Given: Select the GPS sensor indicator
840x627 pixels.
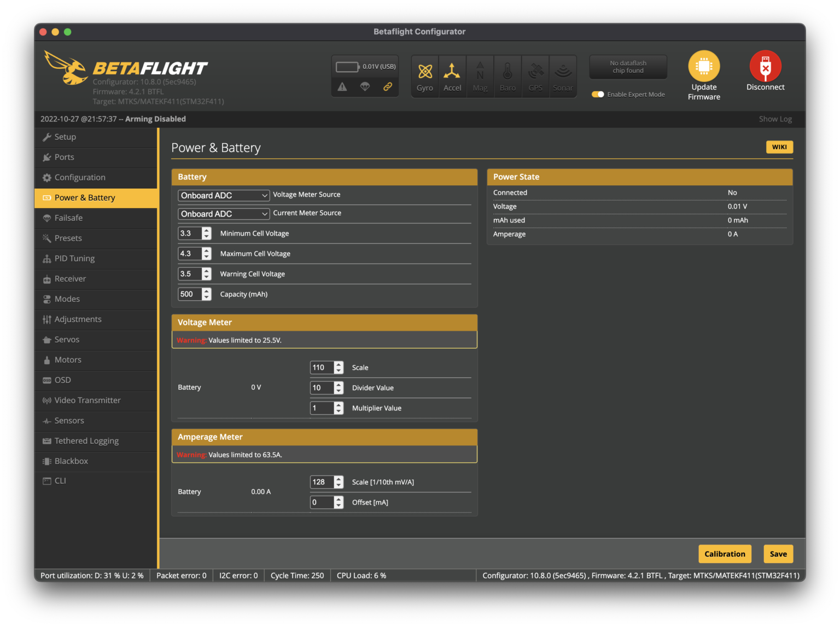Looking at the screenshot, I should [x=535, y=75].
